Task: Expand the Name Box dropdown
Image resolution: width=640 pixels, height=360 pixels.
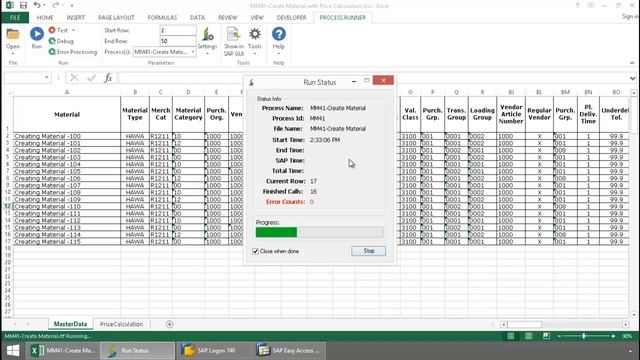Action: pyautogui.click(x=47, y=78)
